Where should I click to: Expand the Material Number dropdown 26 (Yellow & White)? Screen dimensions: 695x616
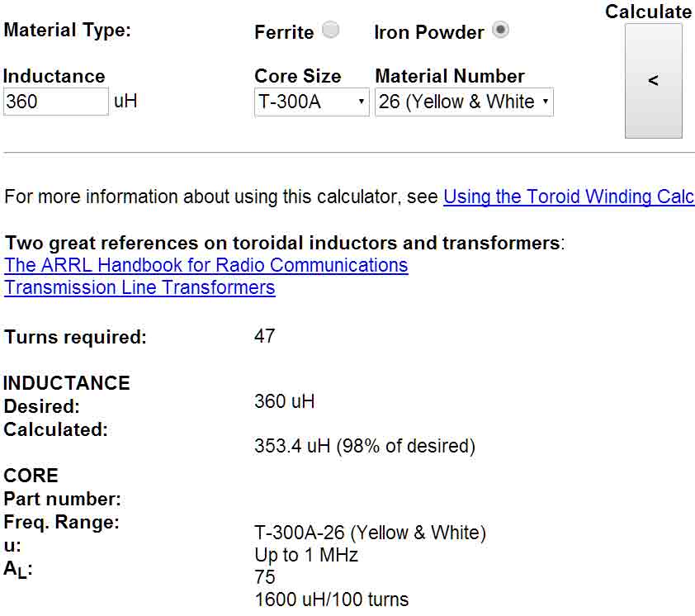[x=464, y=102]
